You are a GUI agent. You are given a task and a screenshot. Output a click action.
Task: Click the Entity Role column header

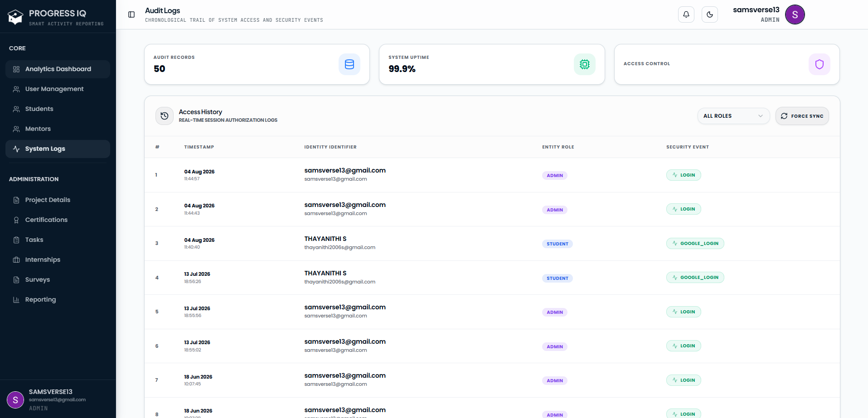tap(558, 147)
